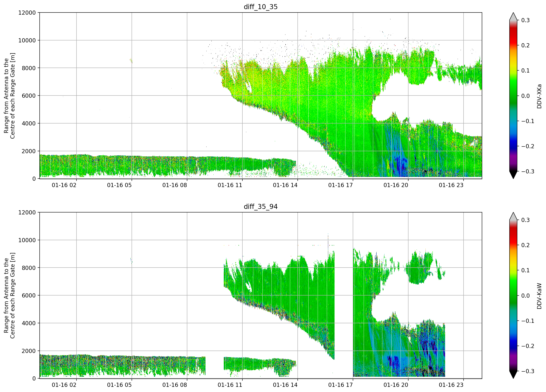546x392 pixels.
Task: Click the −0.2 tick on DDV-KaW colorbar
Action: click(x=528, y=346)
